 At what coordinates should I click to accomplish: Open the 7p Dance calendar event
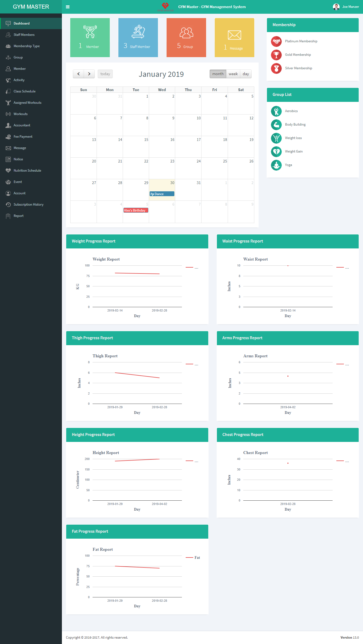[162, 194]
